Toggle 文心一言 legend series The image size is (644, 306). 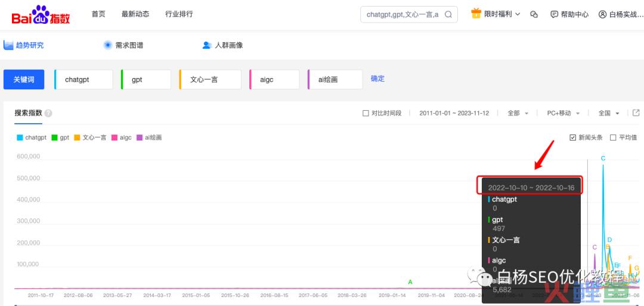click(90, 138)
